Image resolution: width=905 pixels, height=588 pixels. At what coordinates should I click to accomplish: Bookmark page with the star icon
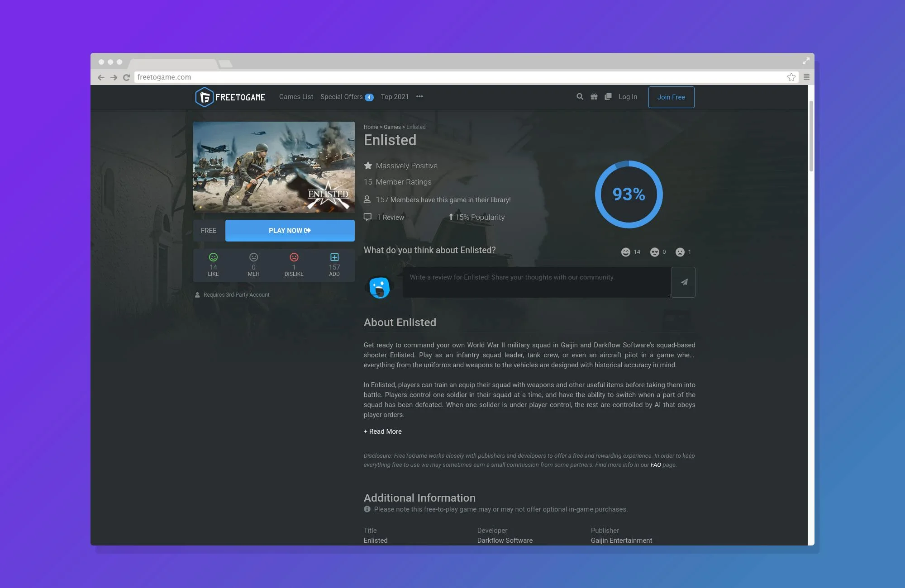point(791,77)
